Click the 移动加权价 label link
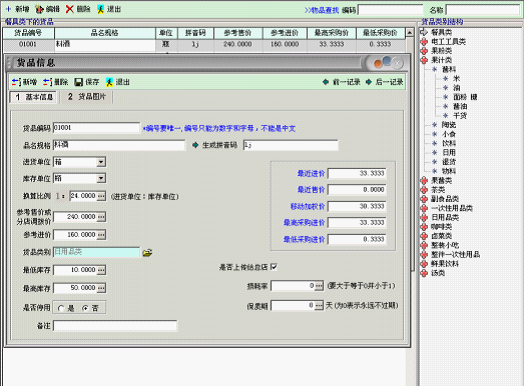This screenshot has height=386, width=524. [x=307, y=207]
